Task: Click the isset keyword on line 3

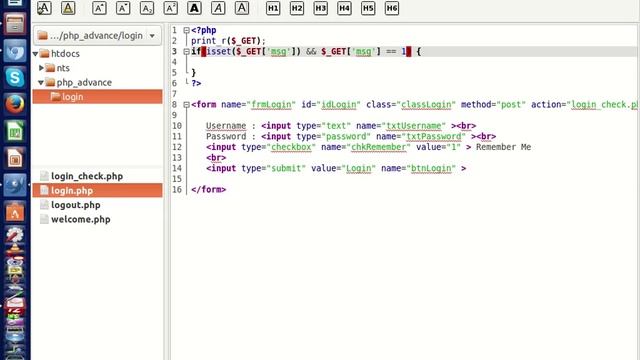Action: (x=219, y=51)
